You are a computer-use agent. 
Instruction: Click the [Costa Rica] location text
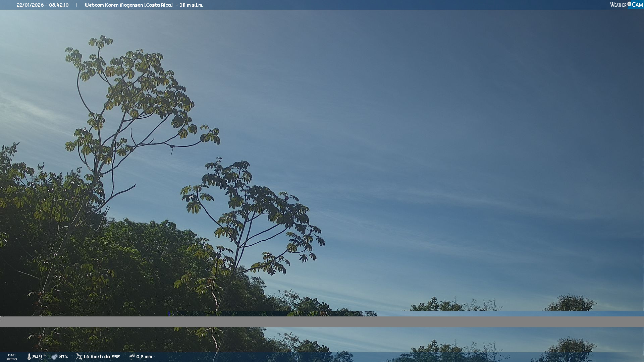158,5
